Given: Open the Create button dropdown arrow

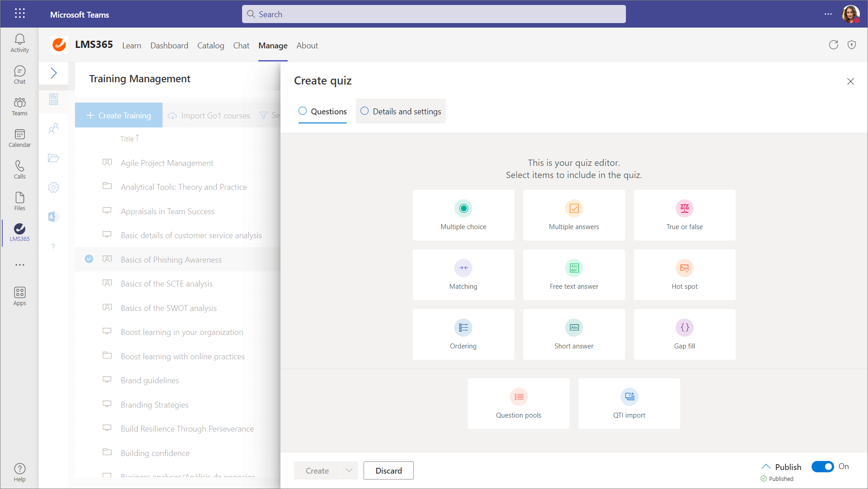Looking at the screenshot, I should point(349,470).
